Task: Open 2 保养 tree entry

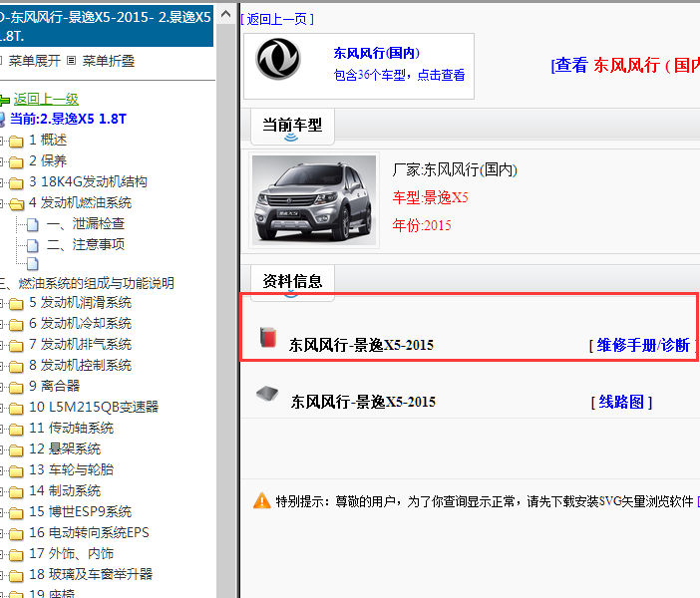Action: (x=48, y=160)
